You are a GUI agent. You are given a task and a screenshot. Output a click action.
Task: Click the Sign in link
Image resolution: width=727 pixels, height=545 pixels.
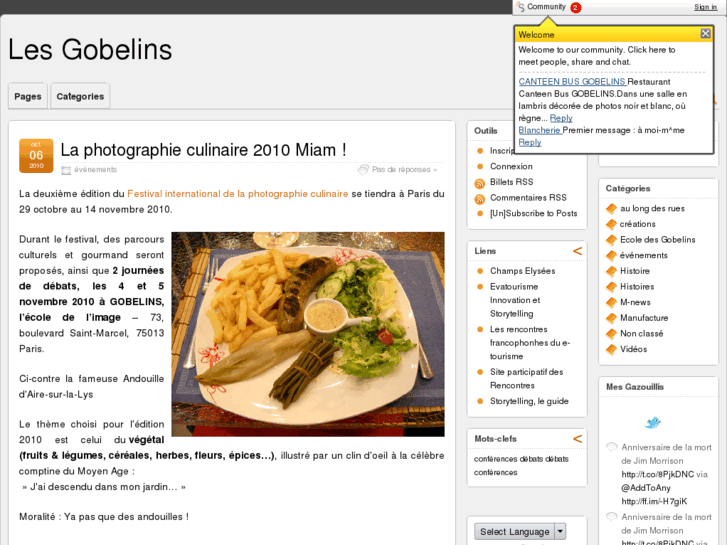705,7
